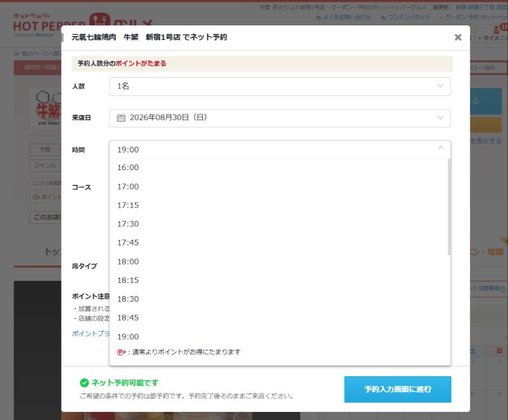The width and height of the screenshot is (508, 420).
Task: Click the 前のページへ戻る link in the background
Action: tap(41, 53)
